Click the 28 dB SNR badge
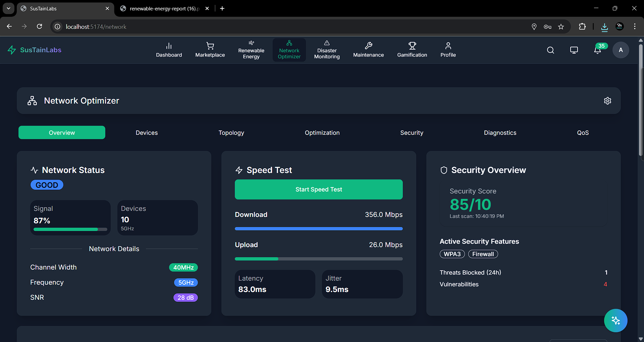The width and height of the screenshot is (644, 342). pyautogui.click(x=185, y=298)
